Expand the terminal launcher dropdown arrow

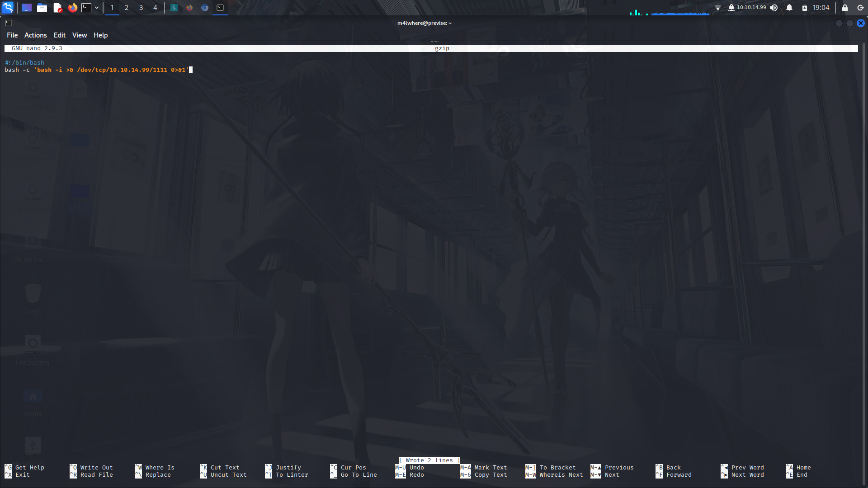tap(96, 8)
